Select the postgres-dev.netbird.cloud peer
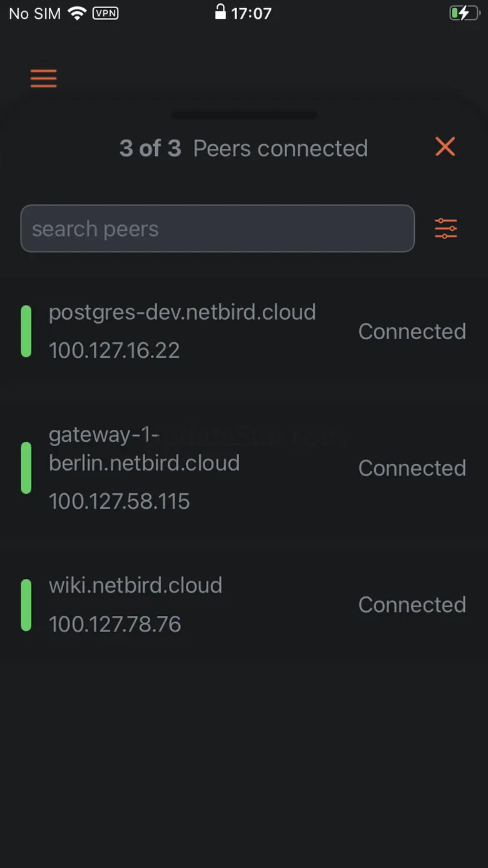The width and height of the screenshot is (488, 868). 182,312
